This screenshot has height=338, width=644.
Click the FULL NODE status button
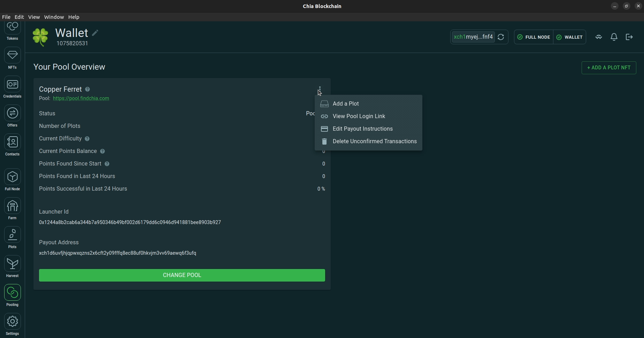coord(534,37)
